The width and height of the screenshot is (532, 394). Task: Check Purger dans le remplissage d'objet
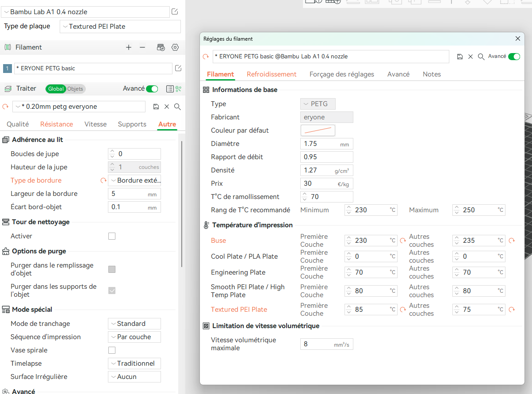tap(112, 269)
